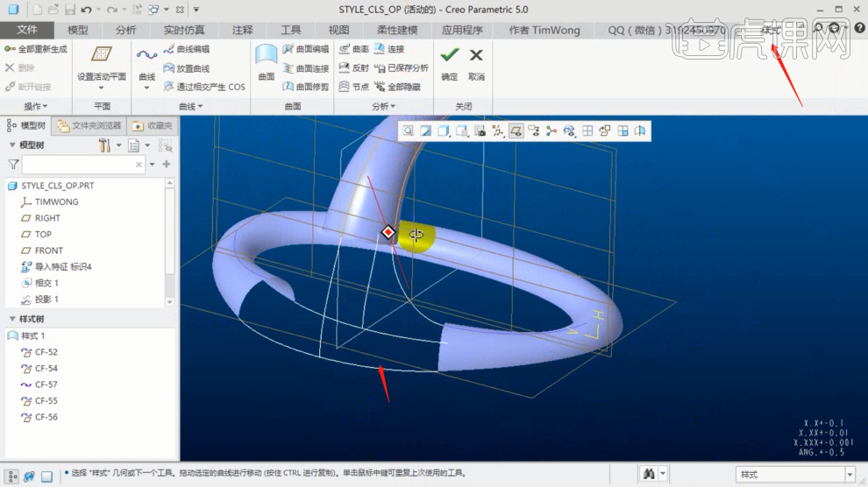Open 曲面修剪 surface trim tool
Screen dimensions: 868x487
(x=306, y=87)
